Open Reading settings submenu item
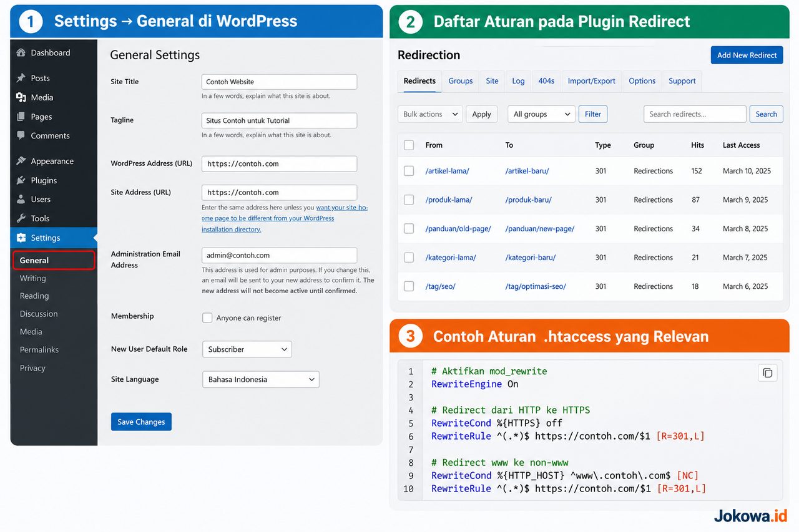The width and height of the screenshot is (799, 532). tap(34, 296)
